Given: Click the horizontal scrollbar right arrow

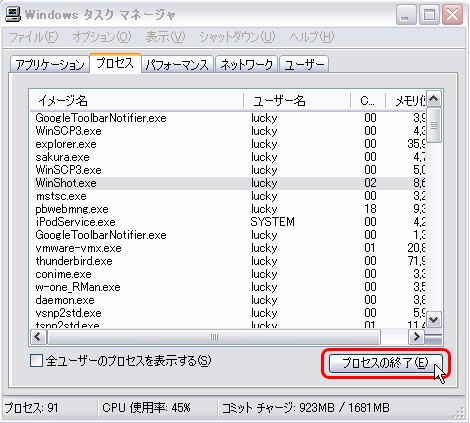Looking at the screenshot, I should 417,337.
